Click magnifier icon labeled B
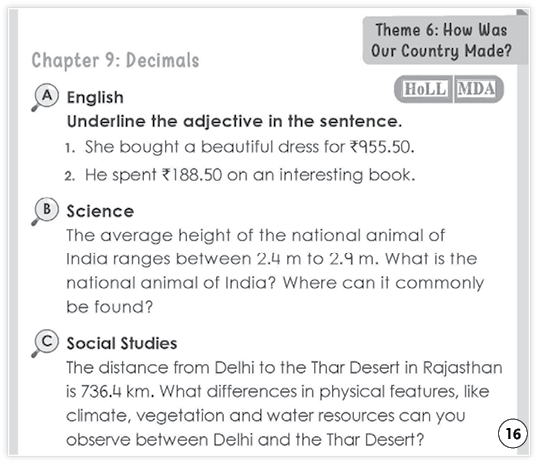 coord(45,211)
